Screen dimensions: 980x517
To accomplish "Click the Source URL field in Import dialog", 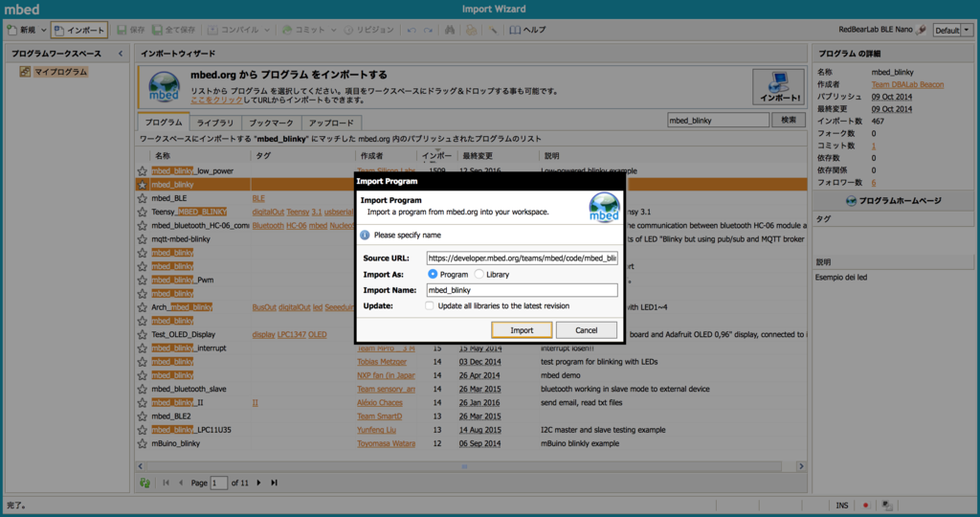I will pyautogui.click(x=522, y=258).
